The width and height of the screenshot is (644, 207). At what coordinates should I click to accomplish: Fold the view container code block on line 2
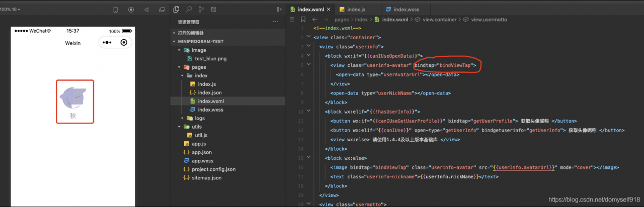(x=308, y=37)
